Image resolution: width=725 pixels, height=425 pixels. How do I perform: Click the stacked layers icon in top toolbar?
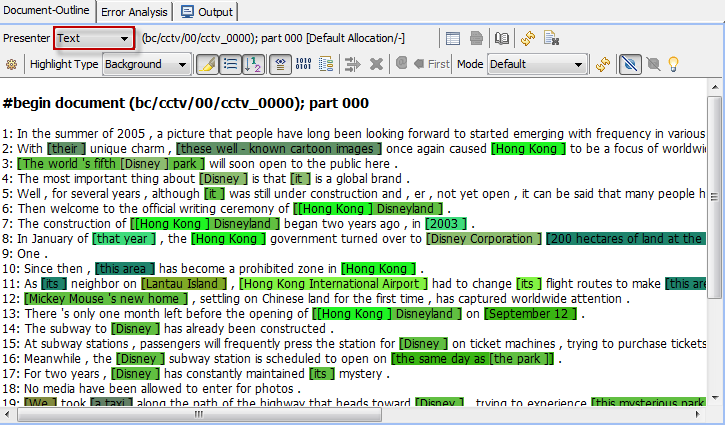tap(476, 38)
